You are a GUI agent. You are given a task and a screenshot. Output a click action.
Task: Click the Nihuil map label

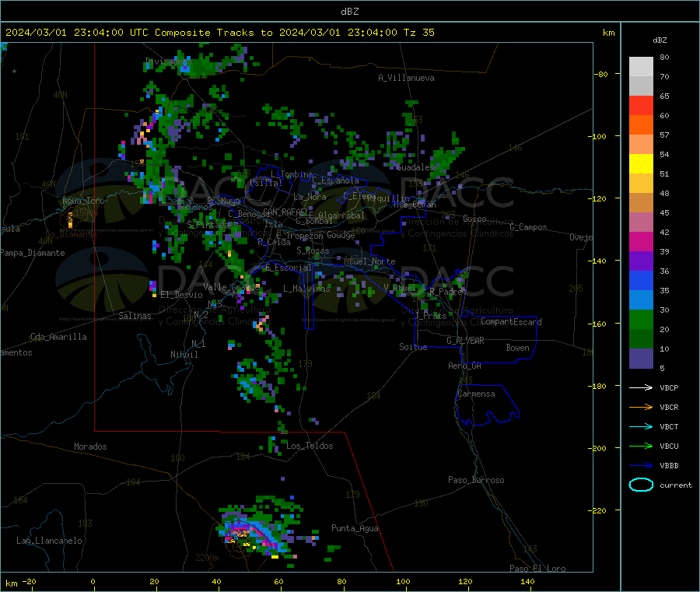pyautogui.click(x=184, y=355)
